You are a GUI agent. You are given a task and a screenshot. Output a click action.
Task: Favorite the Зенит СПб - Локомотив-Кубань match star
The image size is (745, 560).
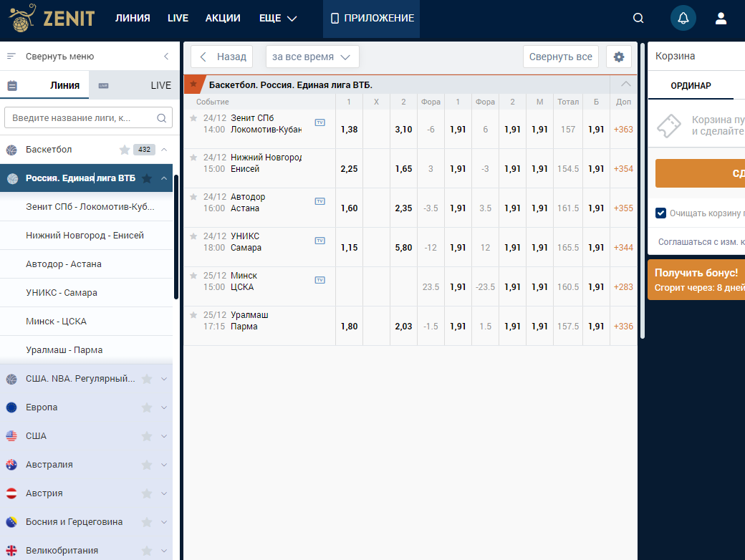tap(193, 117)
